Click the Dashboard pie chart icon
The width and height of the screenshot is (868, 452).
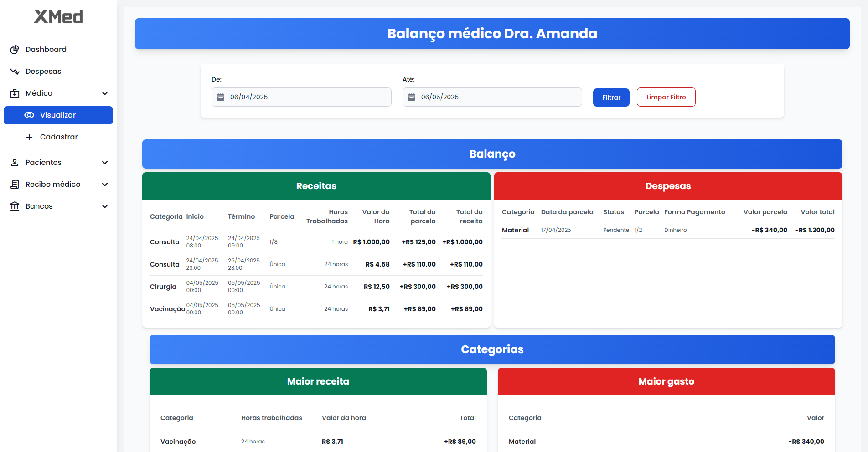tap(15, 50)
